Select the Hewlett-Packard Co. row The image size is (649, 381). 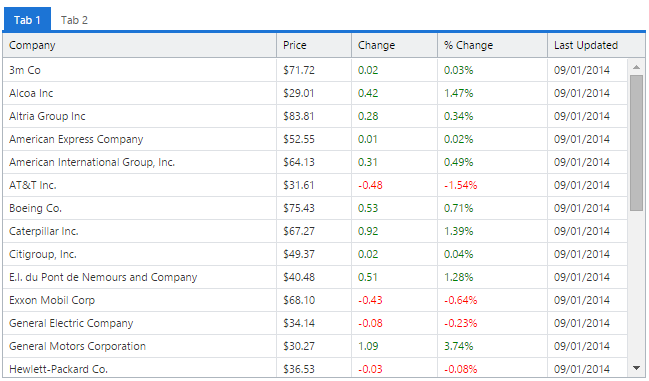pos(315,368)
